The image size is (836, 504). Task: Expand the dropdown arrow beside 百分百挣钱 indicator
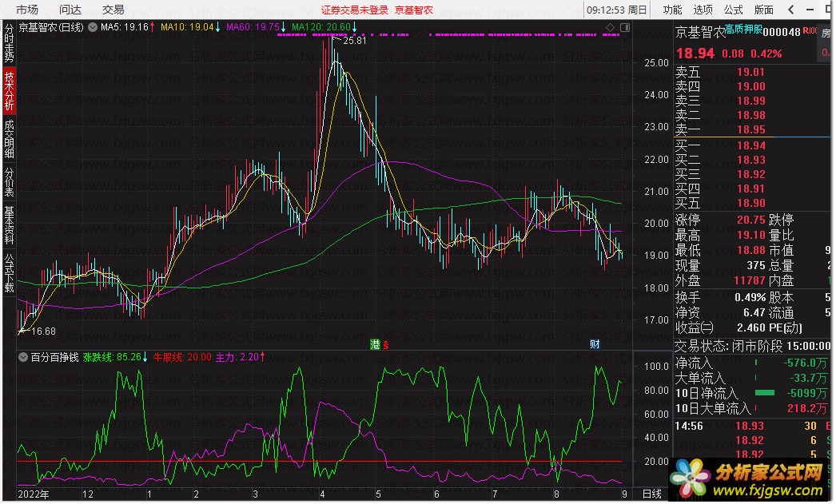pyautogui.click(x=23, y=357)
